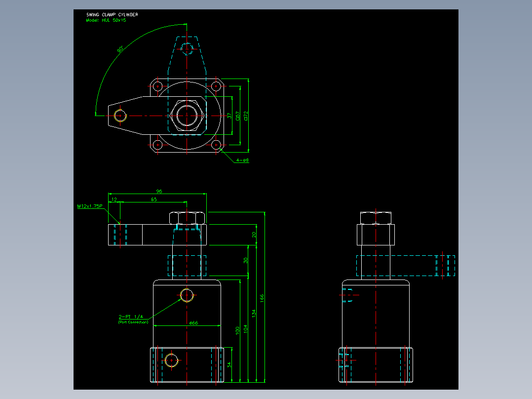
Task: Click the "2-PT 1/4" port callout
Action: click(x=131, y=317)
